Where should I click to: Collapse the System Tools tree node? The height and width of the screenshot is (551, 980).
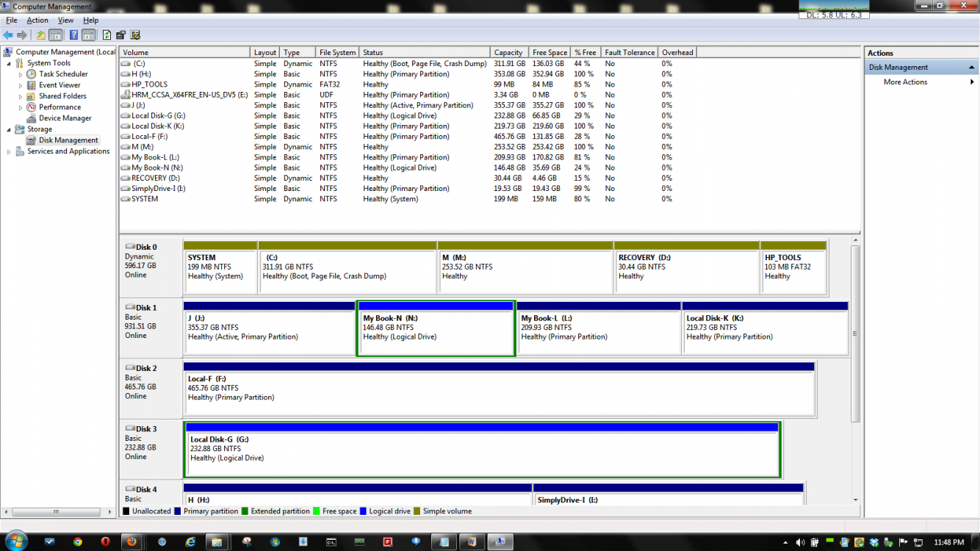pos(9,63)
